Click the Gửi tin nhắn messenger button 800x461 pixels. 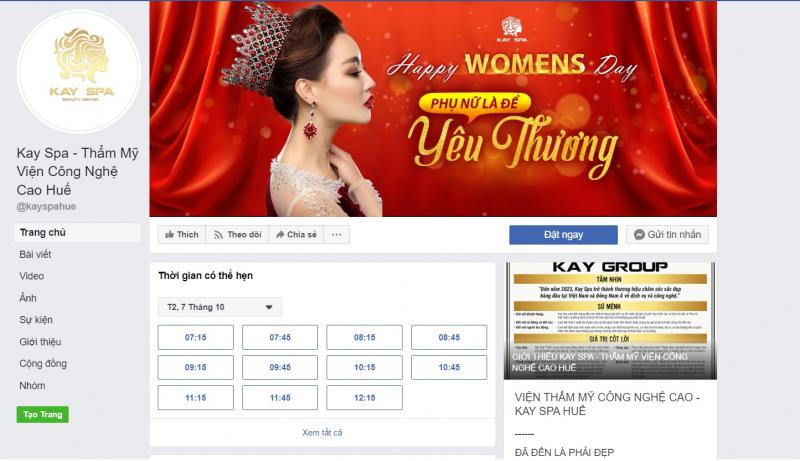pos(667,235)
